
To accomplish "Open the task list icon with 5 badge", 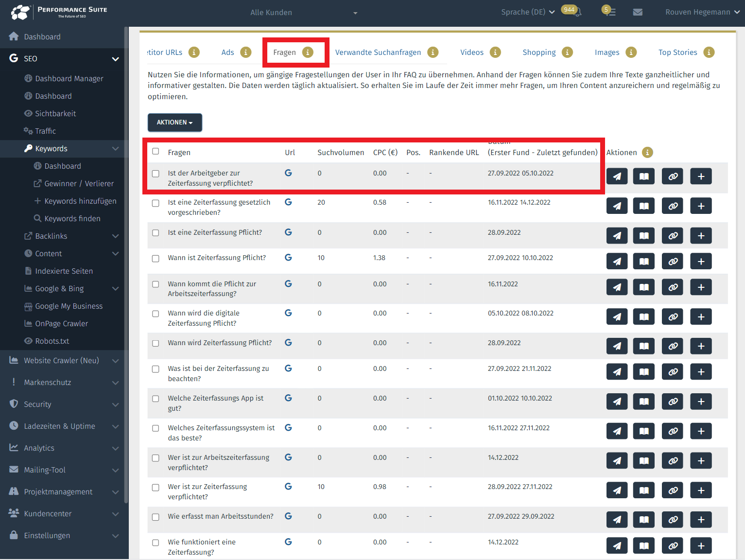I will pos(610,12).
